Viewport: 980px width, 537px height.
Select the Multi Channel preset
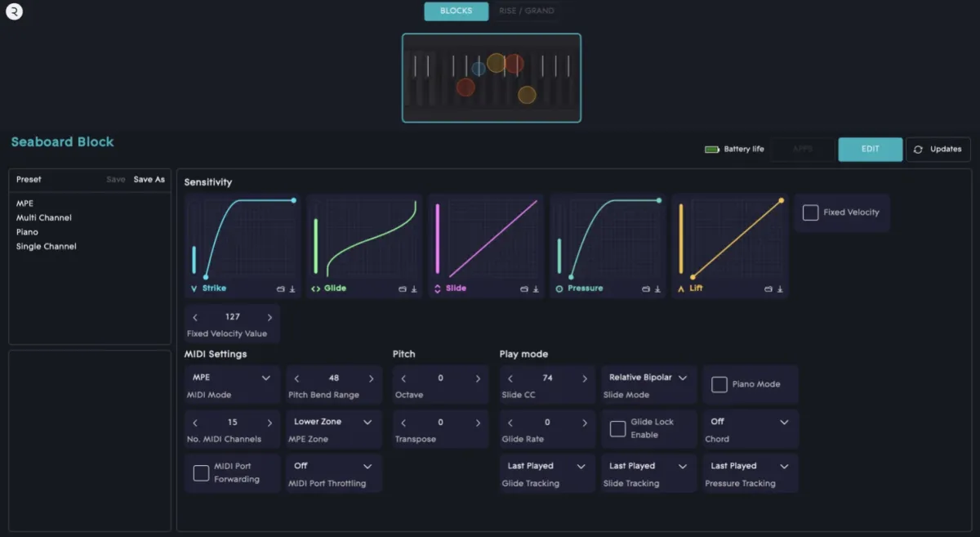point(44,217)
